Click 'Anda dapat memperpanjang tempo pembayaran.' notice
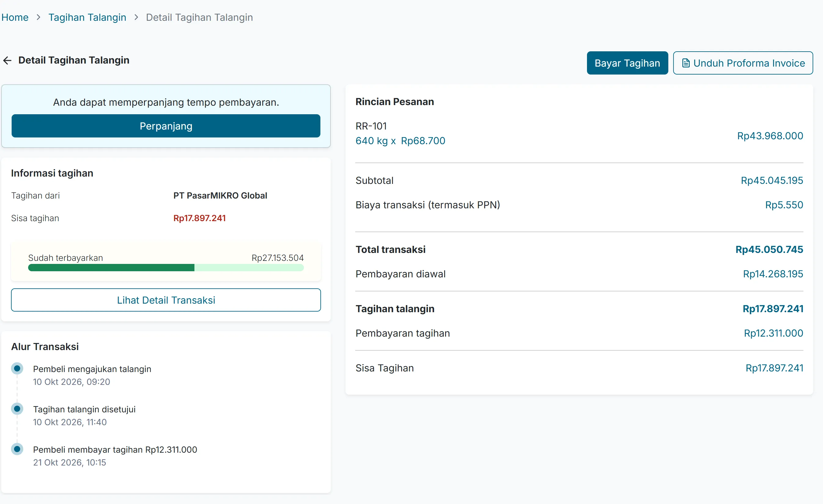 pos(166,102)
